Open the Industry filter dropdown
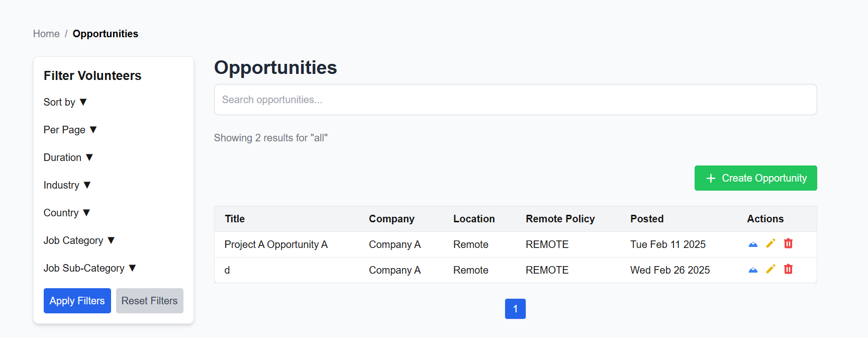This screenshot has width=868, height=338. pos(67,185)
